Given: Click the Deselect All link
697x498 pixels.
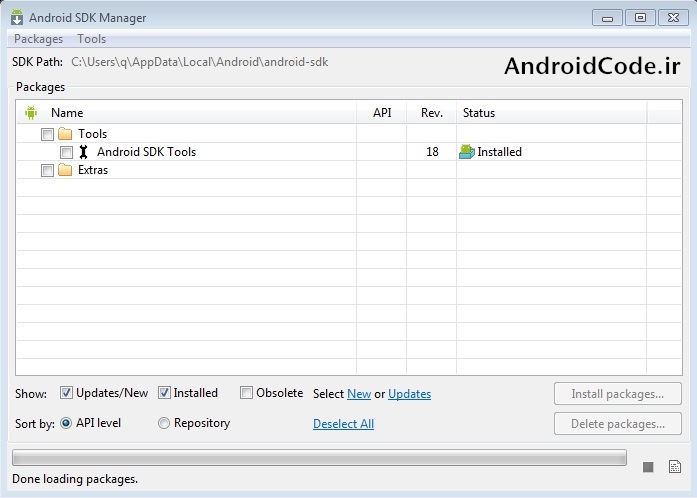Looking at the screenshot, I should [x=343, y=424].
